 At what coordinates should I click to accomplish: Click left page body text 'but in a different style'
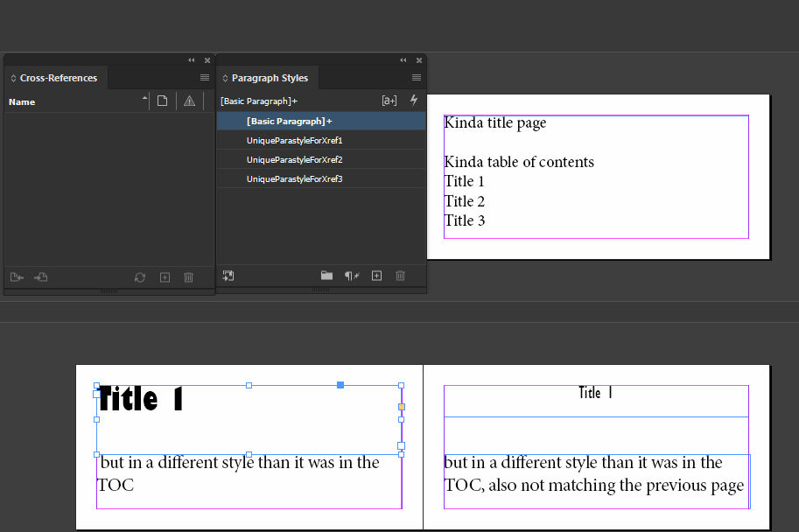(178, 462)
